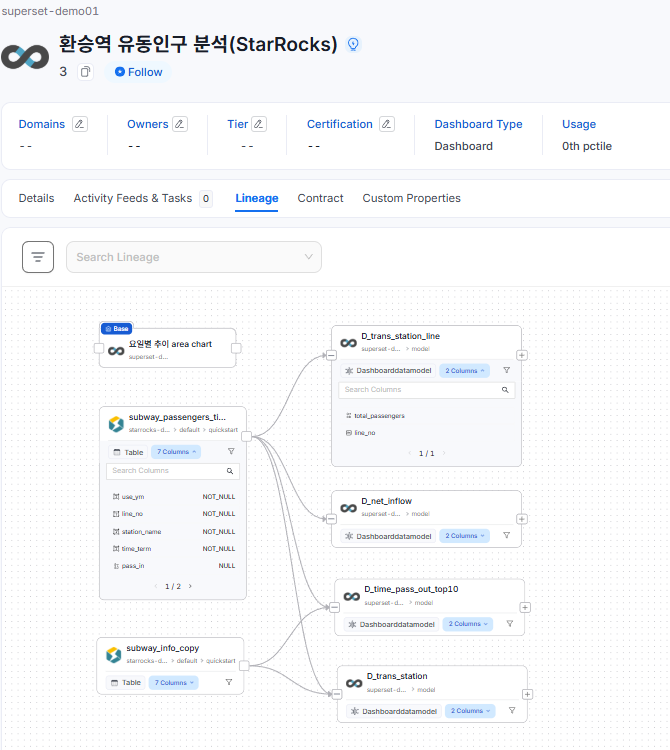Expand 2 Columns on D_net_inflow node
670x750 pixels.
464,536
